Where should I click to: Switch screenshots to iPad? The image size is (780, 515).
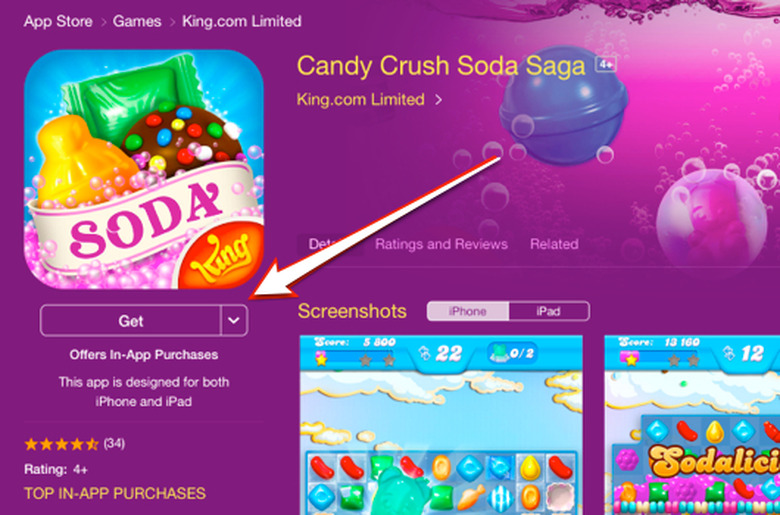click(x=549, y=311)
